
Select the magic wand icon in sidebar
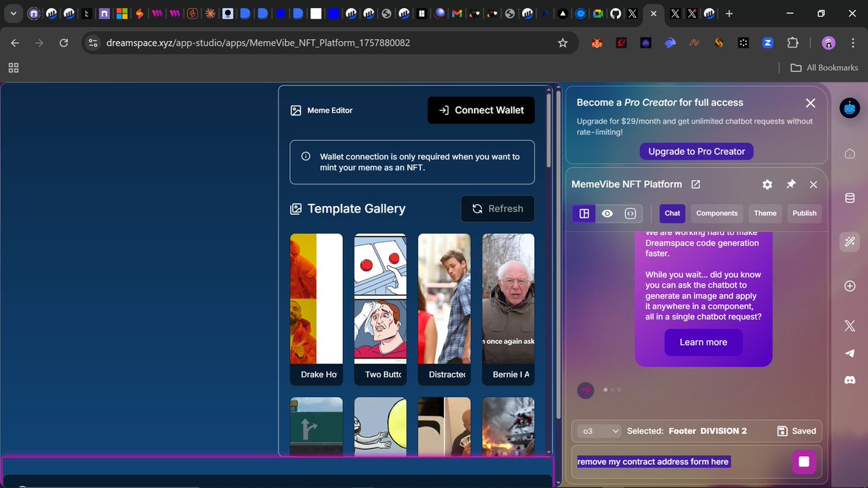pyautogui.click(x=850, y=242)
